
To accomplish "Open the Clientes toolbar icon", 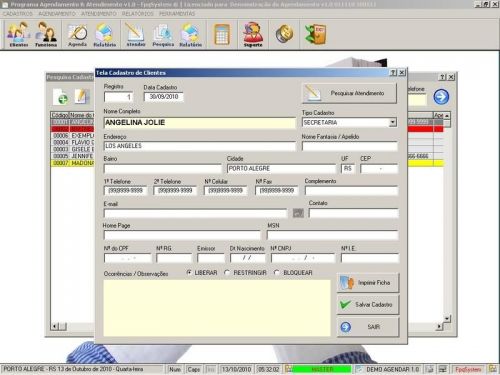I will (x=18, y=34).
